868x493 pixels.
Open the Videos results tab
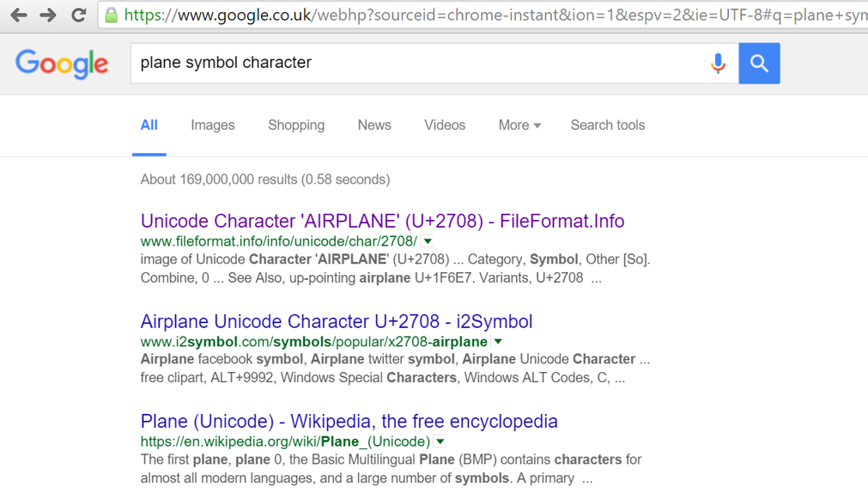[445, 125]
